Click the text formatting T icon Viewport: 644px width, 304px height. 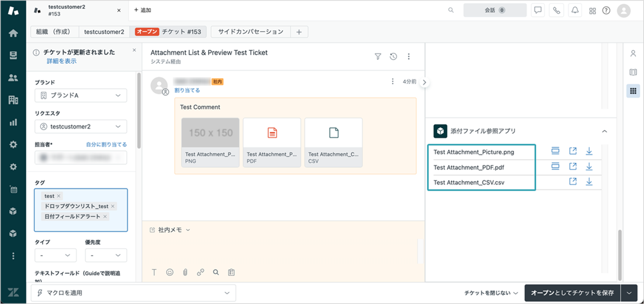coord(154,272)
